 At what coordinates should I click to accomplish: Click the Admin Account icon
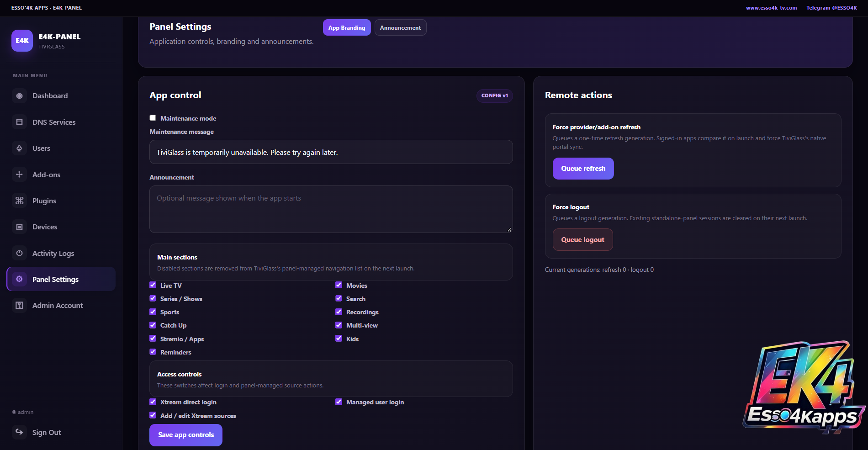(19, 305)
